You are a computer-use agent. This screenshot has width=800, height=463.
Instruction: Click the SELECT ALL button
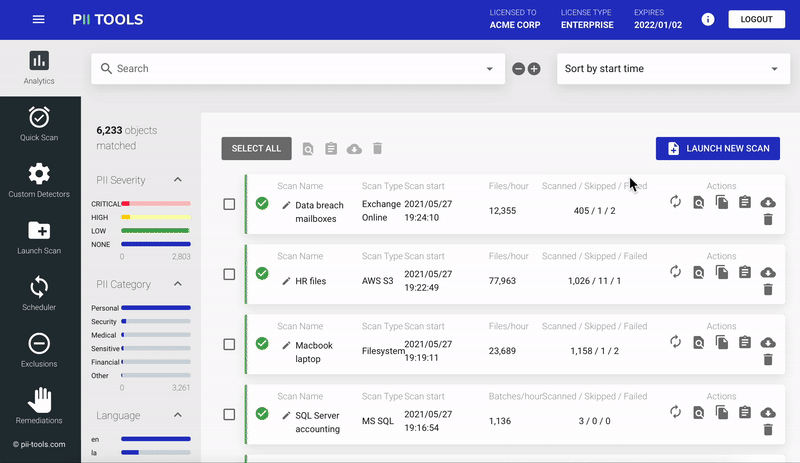256,149
